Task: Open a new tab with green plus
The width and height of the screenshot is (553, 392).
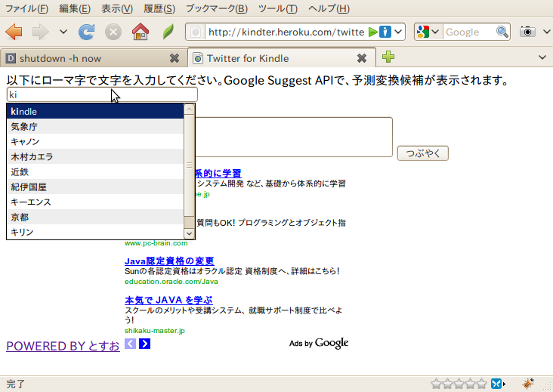Action: click(x=388, y=57)
